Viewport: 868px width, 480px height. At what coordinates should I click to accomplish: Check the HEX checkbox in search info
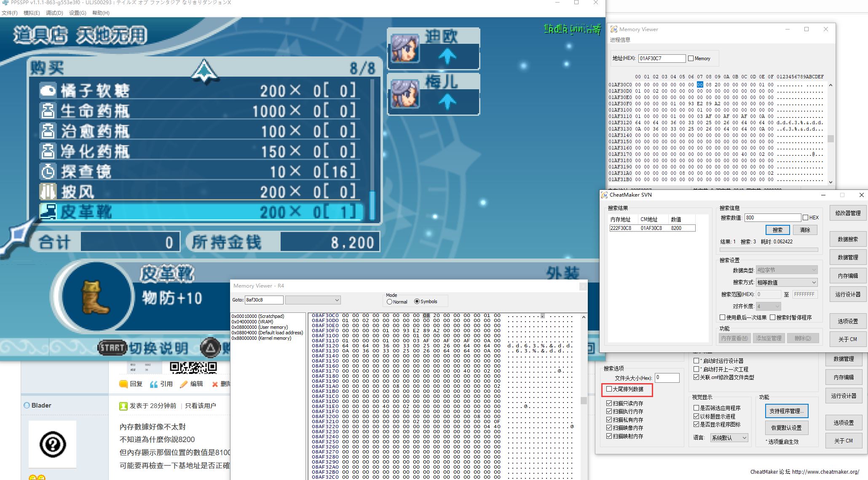point(806,218)
